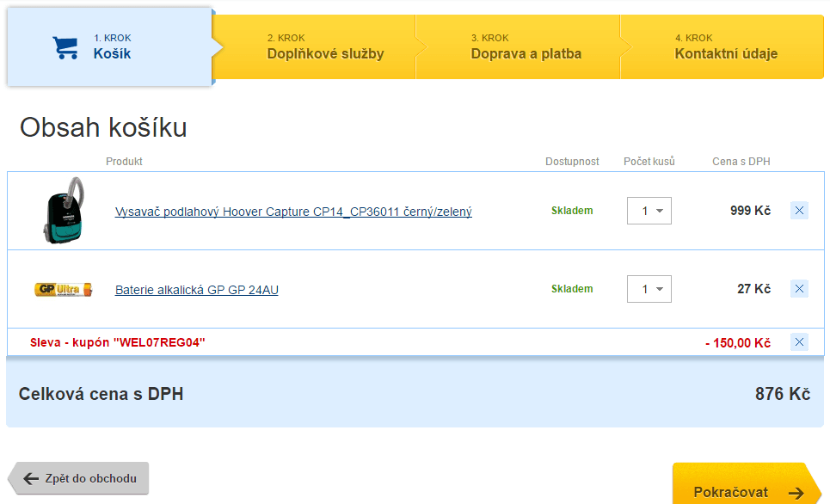Viewport: 830px width, 504px height.
Task: Click the Sleva - kupón "WEL07REG04" text
Action: pos(118,342)
